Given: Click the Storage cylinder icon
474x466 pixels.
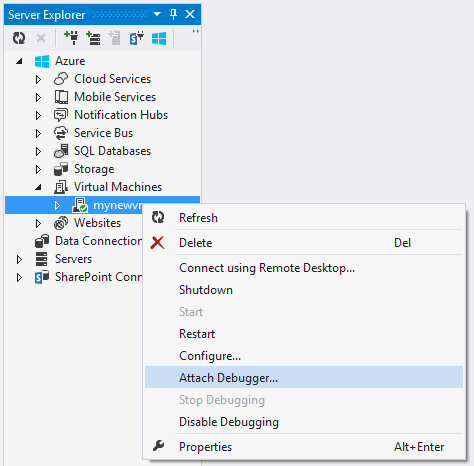Looking at the screenshot, I should (61, 169).
